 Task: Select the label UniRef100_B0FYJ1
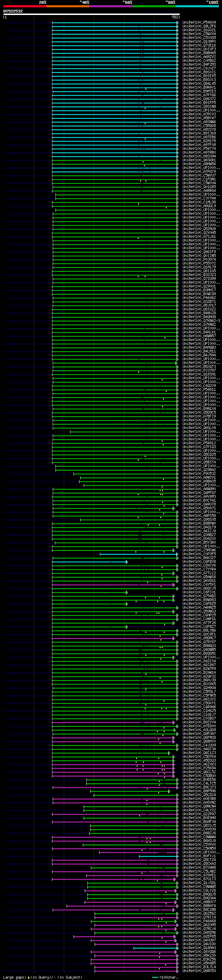[199, 856]
